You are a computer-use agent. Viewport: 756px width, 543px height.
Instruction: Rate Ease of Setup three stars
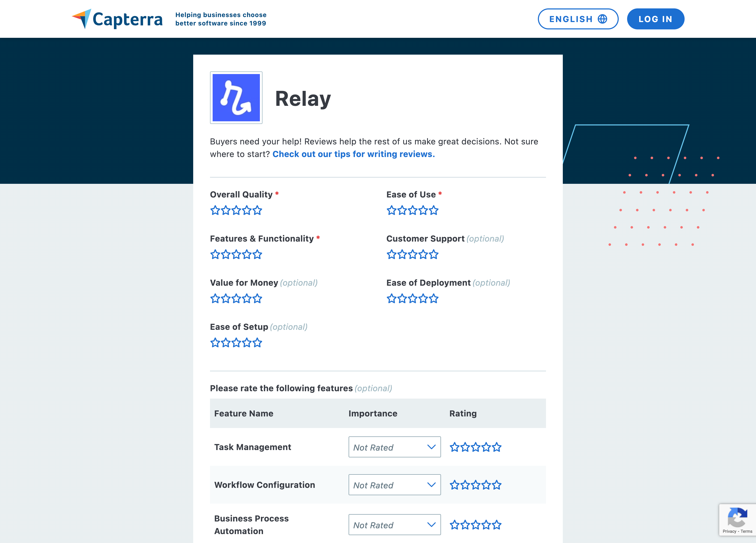coord(236,343)
